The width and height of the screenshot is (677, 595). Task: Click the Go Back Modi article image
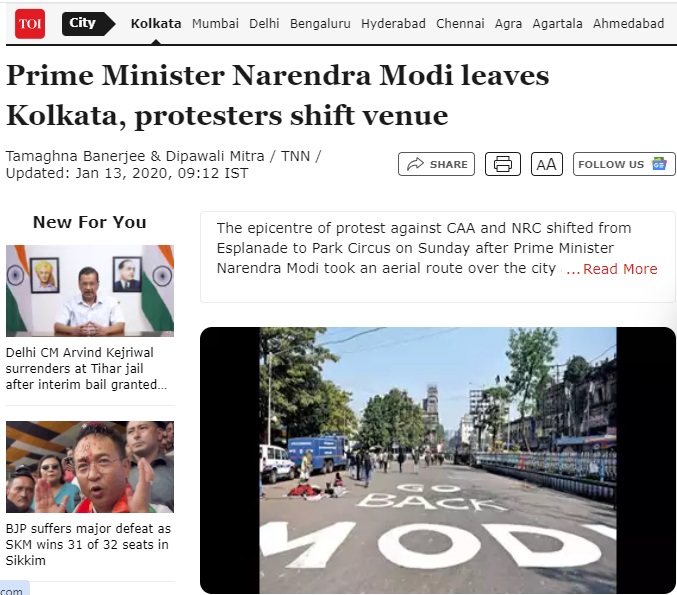coord(438,460)
